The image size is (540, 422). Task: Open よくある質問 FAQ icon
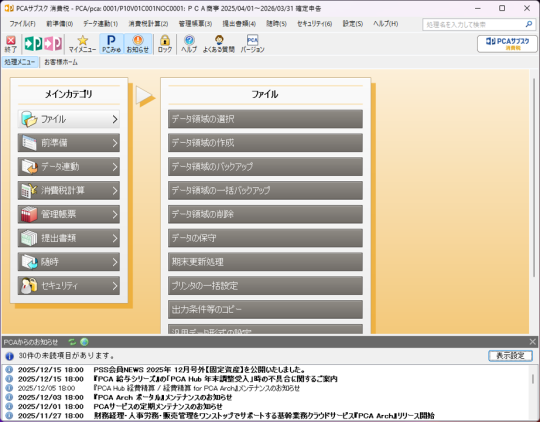219,44
